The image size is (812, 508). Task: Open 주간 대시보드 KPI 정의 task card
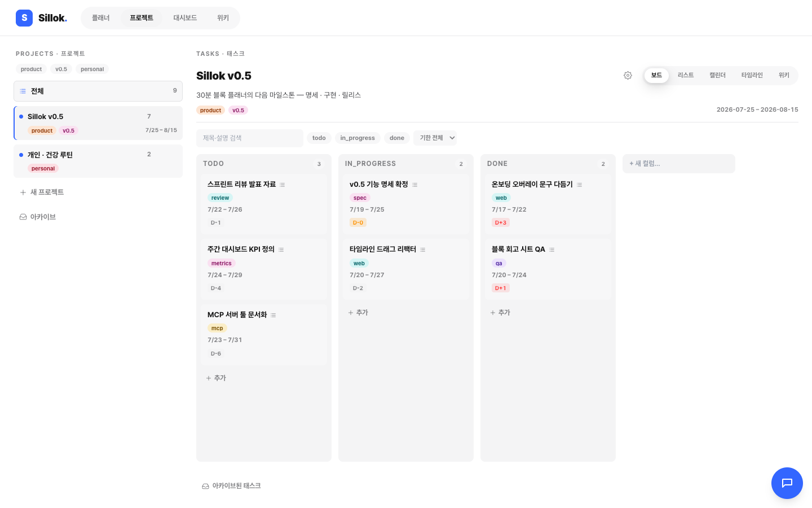264,269
